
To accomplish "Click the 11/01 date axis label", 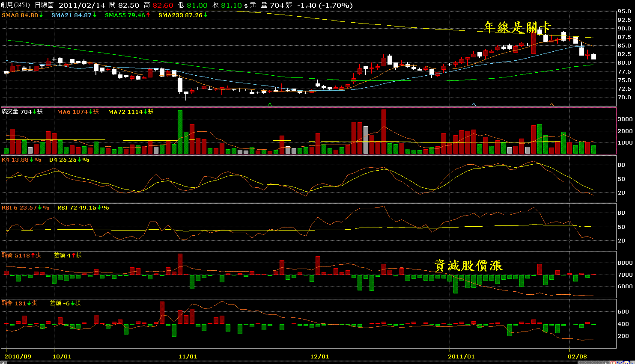I will click(x=188, y=356).
